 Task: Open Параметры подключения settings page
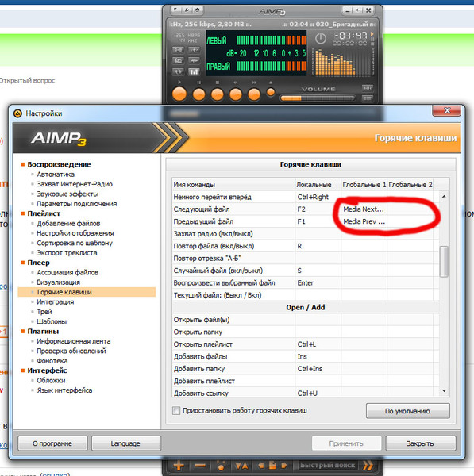[77, 204]
